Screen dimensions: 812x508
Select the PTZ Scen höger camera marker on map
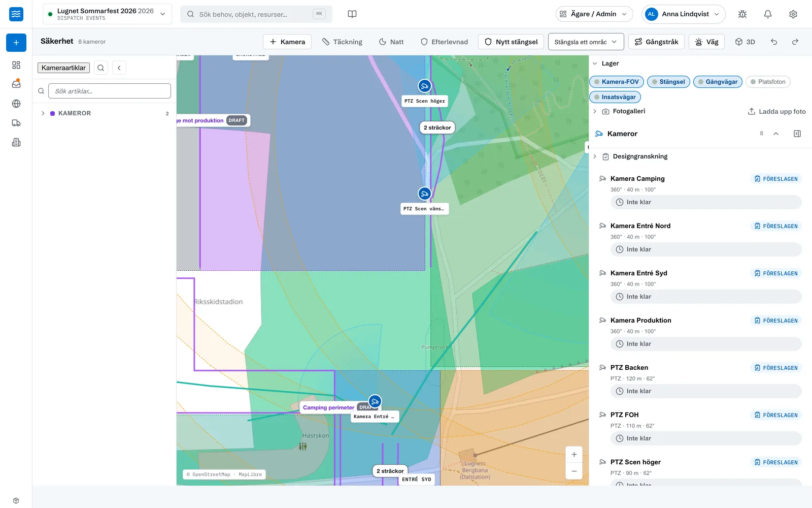(x=425, y=86)
